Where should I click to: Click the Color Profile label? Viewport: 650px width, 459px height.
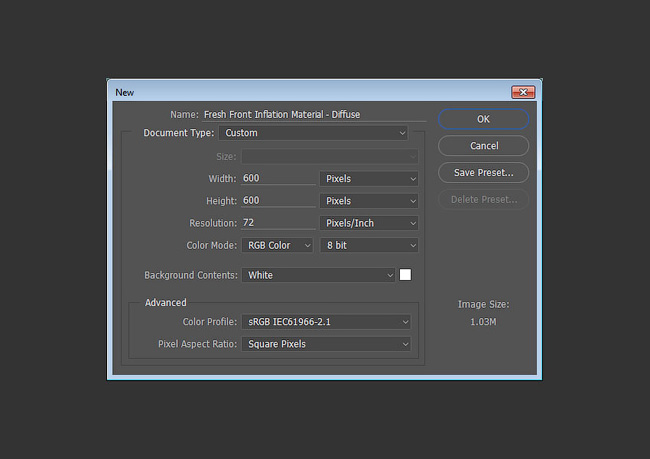click(x=210, y=322)
